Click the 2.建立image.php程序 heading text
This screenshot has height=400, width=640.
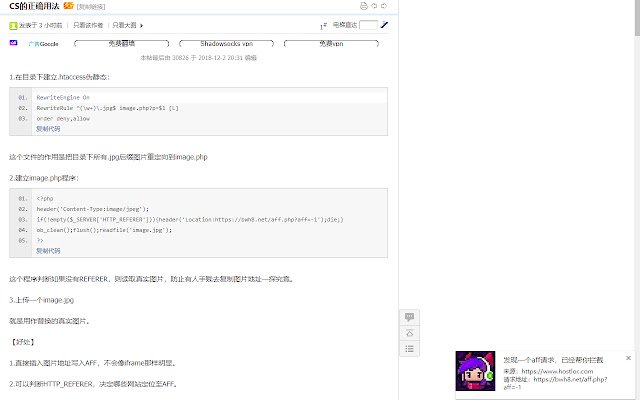(44, 178)
